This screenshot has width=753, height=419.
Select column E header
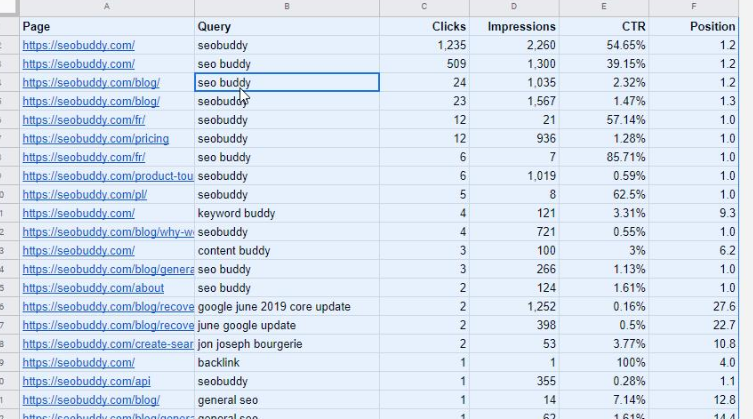[604, 7]
